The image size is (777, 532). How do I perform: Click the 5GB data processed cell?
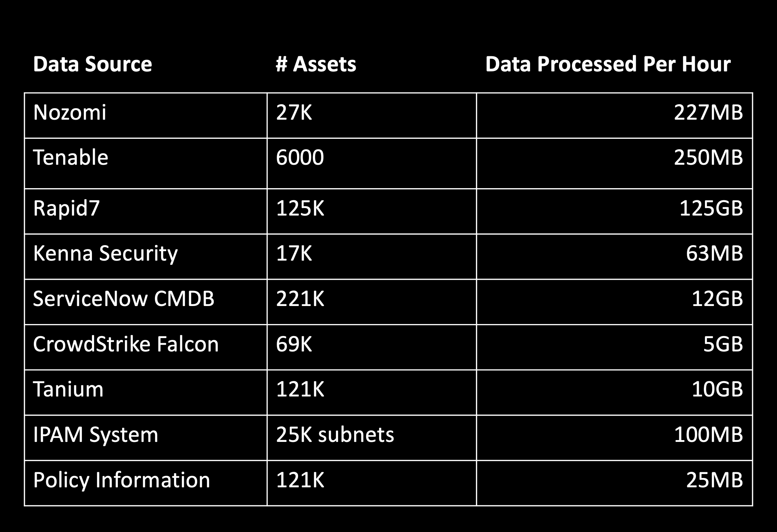pos(614,347)
